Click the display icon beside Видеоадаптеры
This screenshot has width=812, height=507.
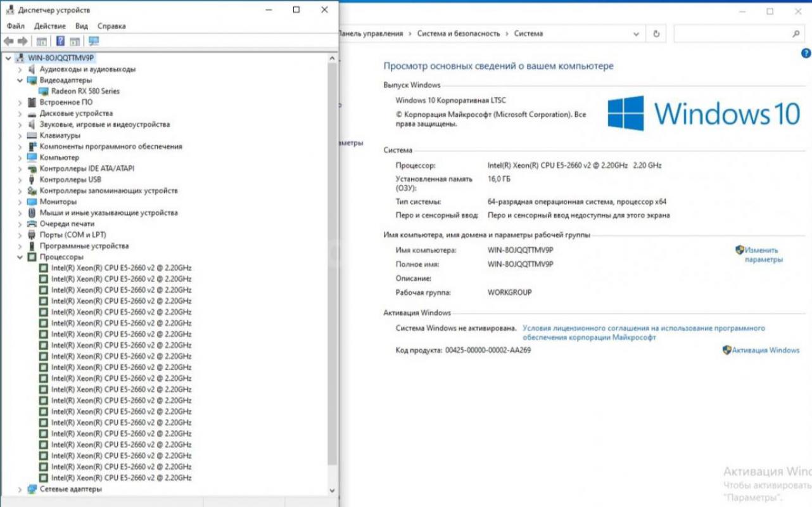(x=32, y=80)
